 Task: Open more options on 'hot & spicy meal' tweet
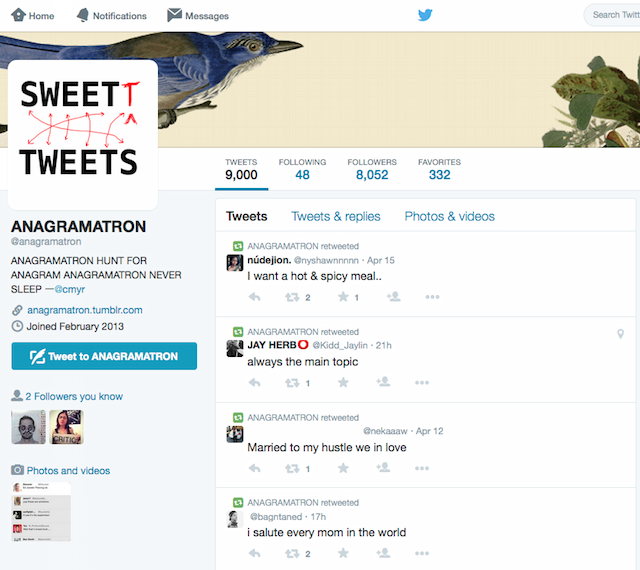pos(433,297)
